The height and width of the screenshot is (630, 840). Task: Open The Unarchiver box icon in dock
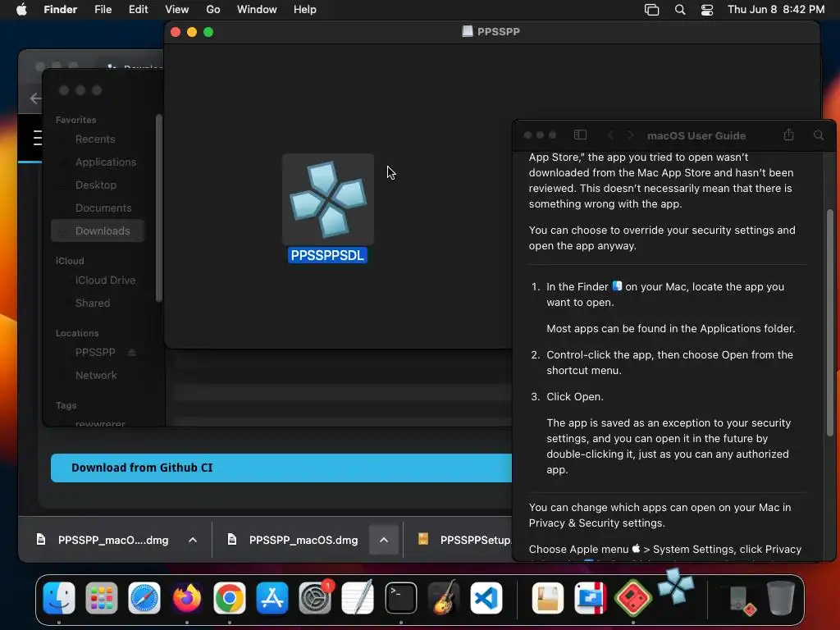point(547,597)
